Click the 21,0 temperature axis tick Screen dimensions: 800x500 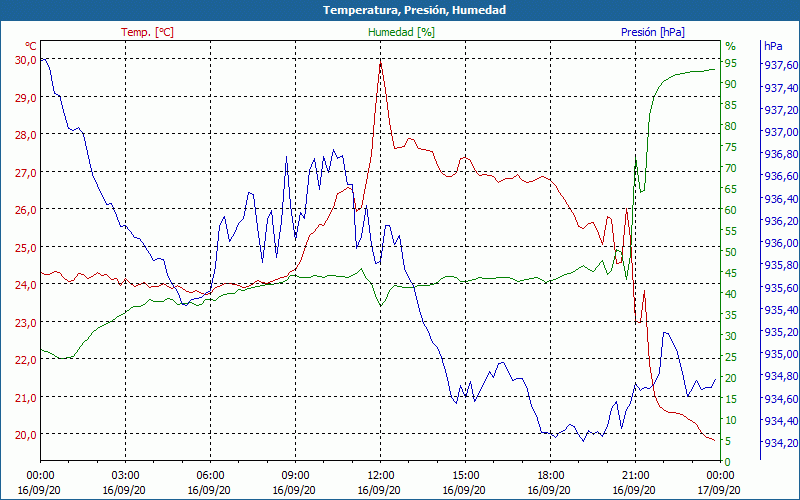pos(26,397)
